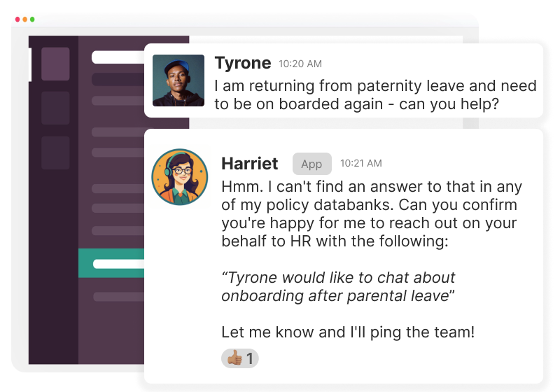The height and width of the screenshot is (392, 560).
Task: Click the red window close dot
Action: 17,20
